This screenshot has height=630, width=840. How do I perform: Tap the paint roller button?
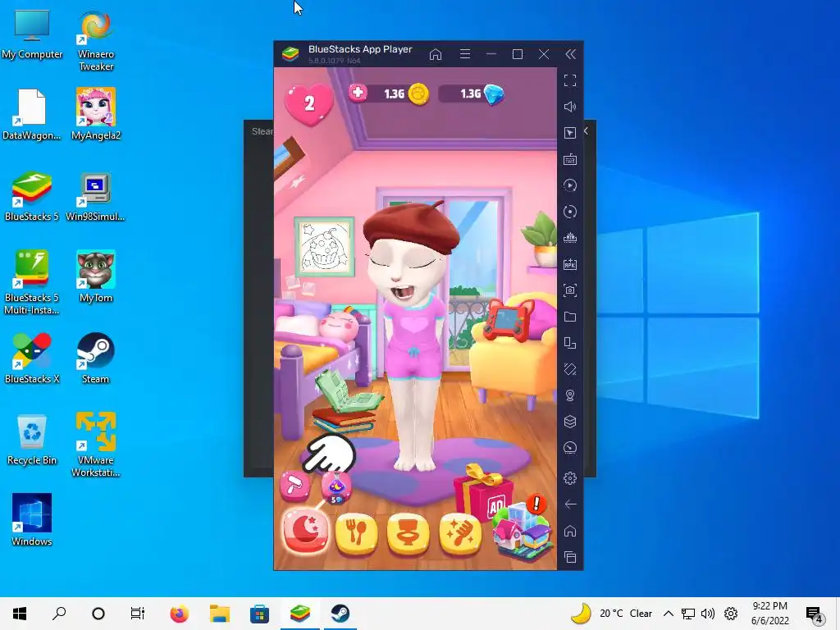294,486
